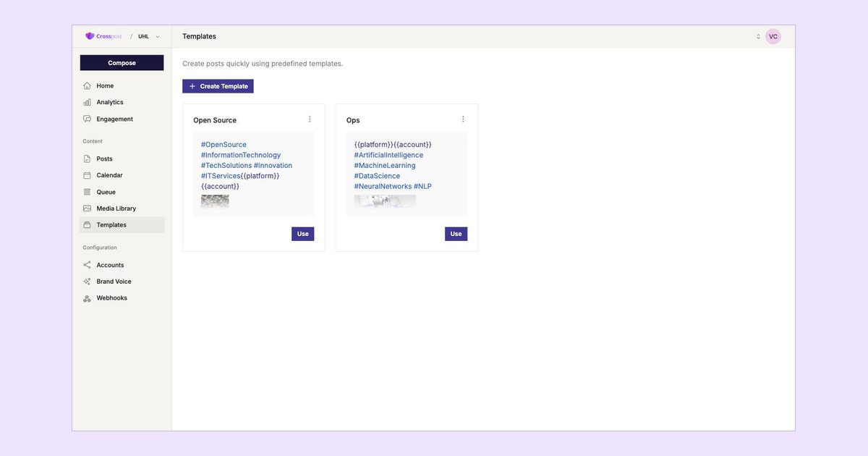Click the #ArtificialIntelligence hashtag

[388, 155]
